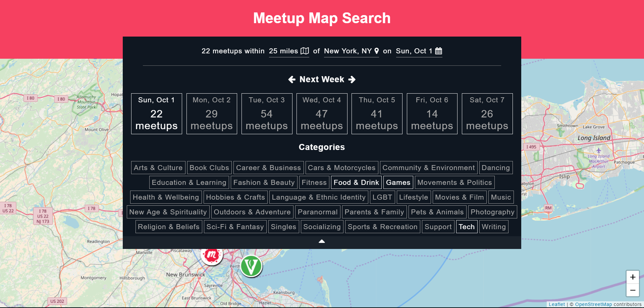
Task: Toggle the Career & Business category
Action: pos(268,168)
